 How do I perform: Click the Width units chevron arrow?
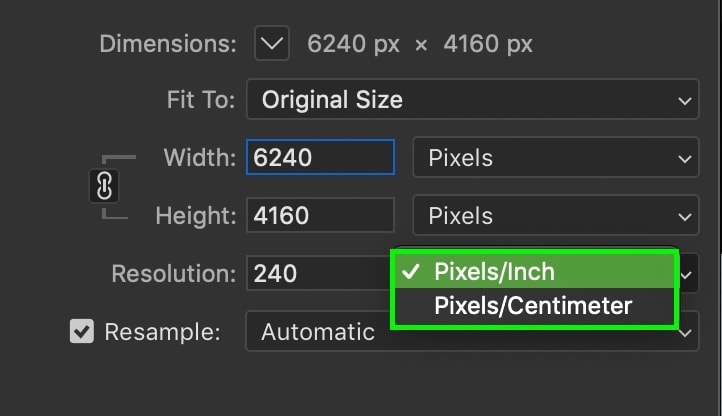(x=685, y=159)
